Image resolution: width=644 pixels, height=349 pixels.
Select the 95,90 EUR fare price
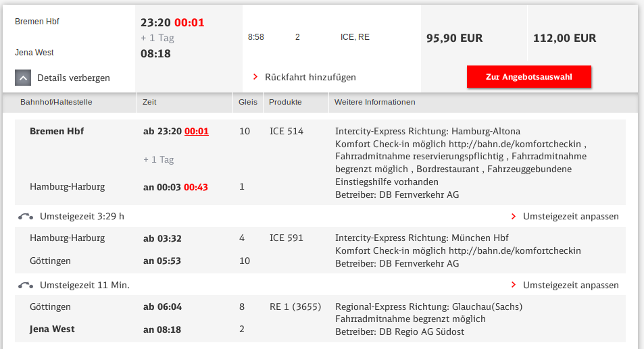454,38
